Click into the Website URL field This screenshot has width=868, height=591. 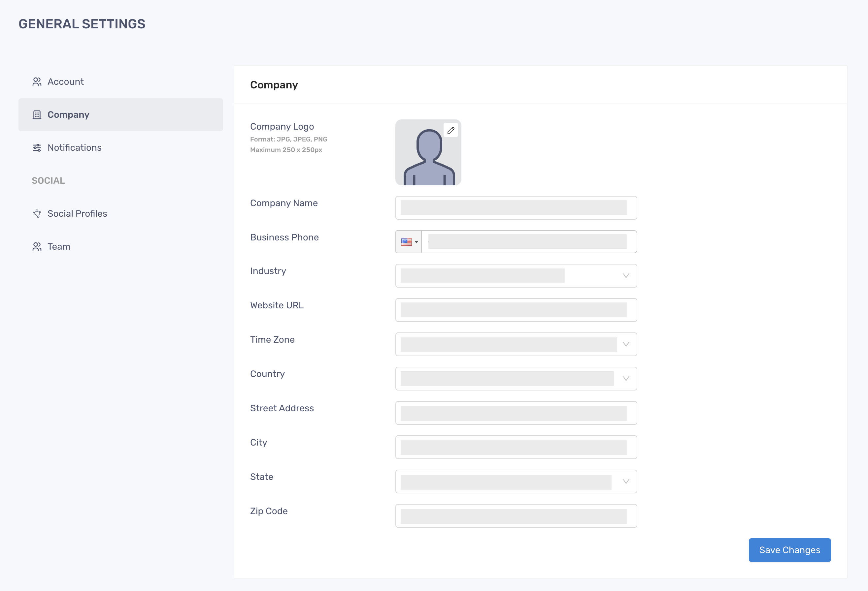click(516, 310)
